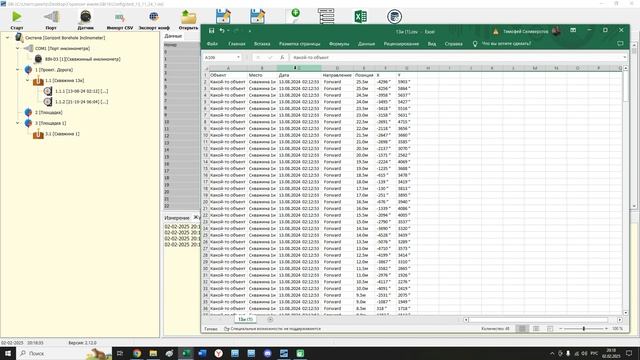Screen dimensions: 640x360
Task: Open notifications icon in system tray
Action: (x=629, y=353)
